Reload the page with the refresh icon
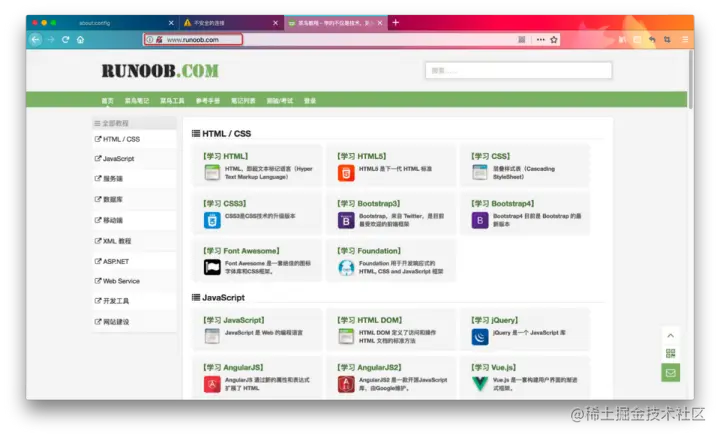 click(66, 39)
